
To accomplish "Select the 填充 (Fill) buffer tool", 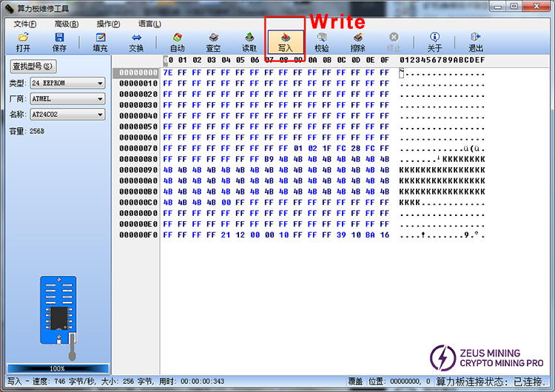I will pos(100,41).
